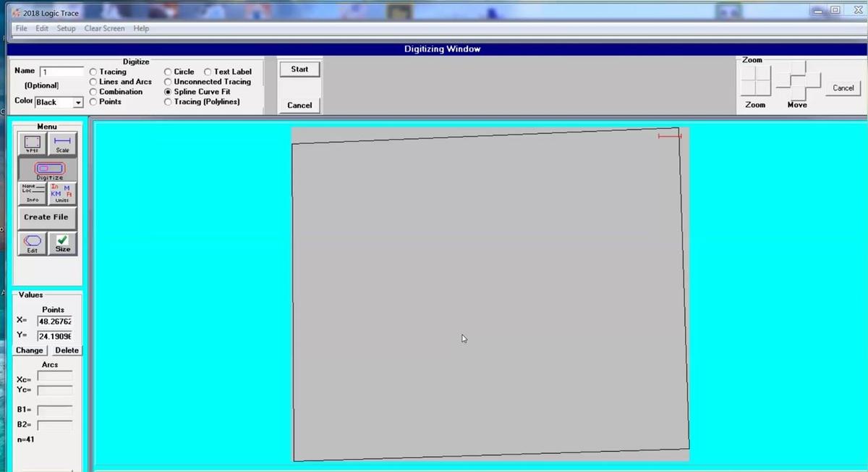Open the Units selection icon
Screen dimensions: 868x472
[x=62, y=193]
